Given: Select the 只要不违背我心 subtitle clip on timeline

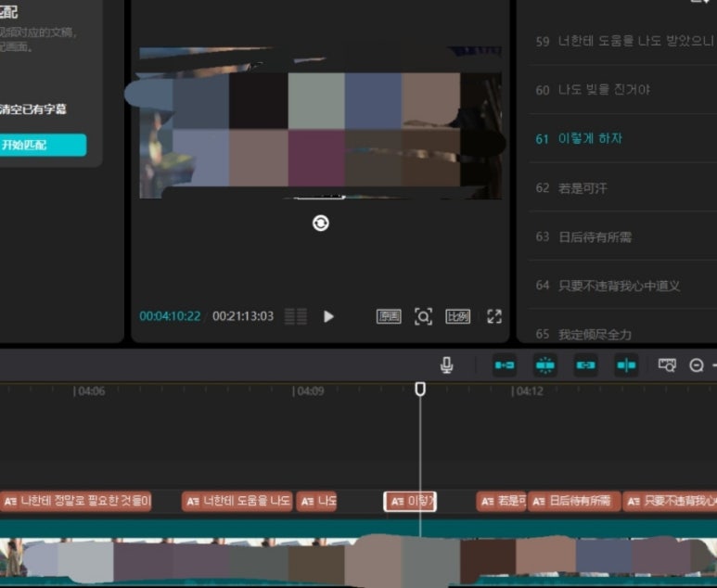Looking at the screenshot, I should pos(670,502).
